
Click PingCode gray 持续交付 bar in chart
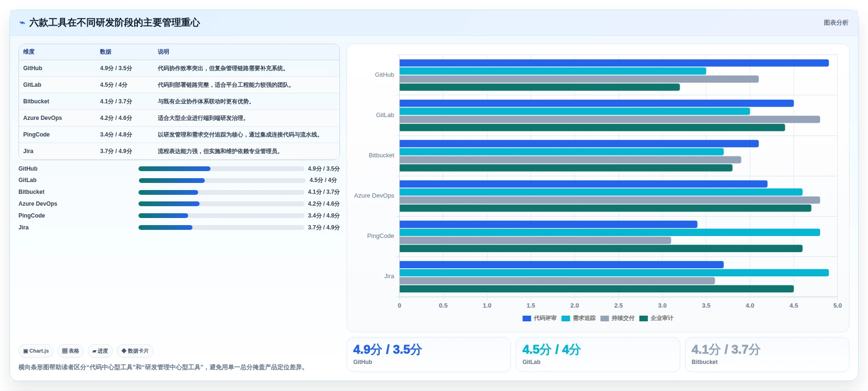pyautogui.click(x=535, y=241)
